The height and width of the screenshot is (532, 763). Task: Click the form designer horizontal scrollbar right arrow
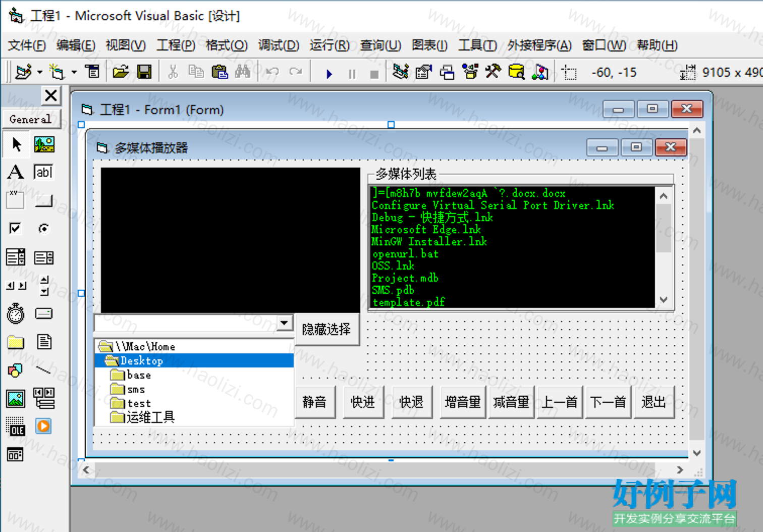pos(680,470)
